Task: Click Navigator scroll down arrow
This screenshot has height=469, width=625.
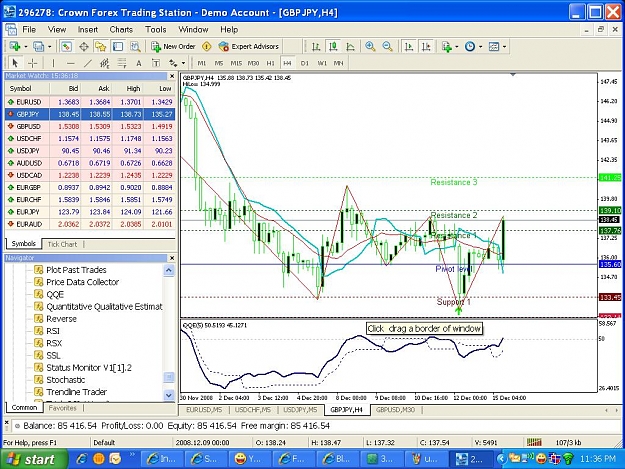Action: [169, 395]
